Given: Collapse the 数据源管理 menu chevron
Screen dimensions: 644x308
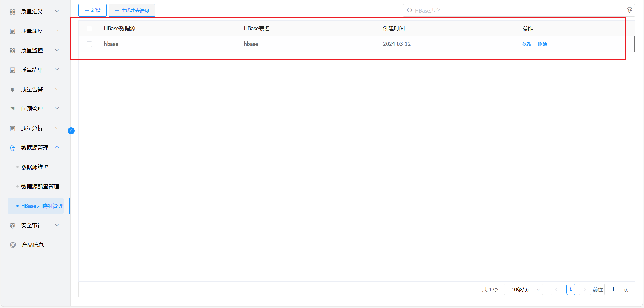Looking at the screenshot, I should 57,147.
